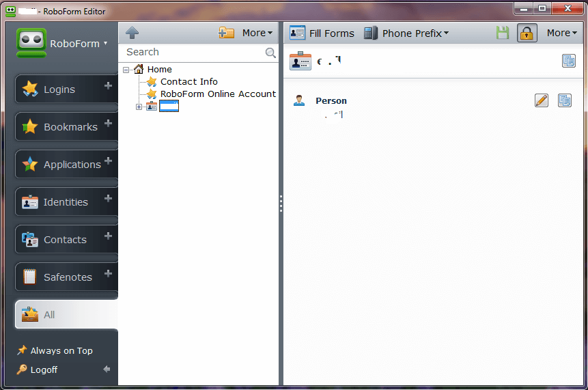The height and width of the screenshot is (390, 588).
Task: Click the new folder icon
Action: click(226, 33)
